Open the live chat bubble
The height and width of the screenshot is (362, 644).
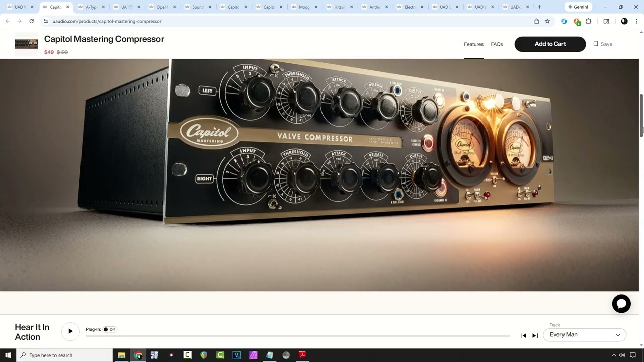tap(621, 304)
